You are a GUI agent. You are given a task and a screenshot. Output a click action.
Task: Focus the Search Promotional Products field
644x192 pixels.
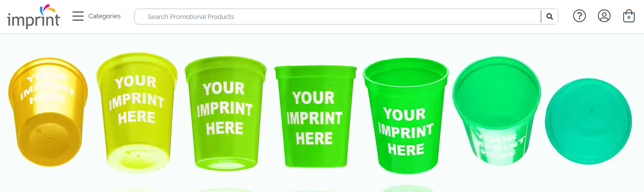[338, 17]
